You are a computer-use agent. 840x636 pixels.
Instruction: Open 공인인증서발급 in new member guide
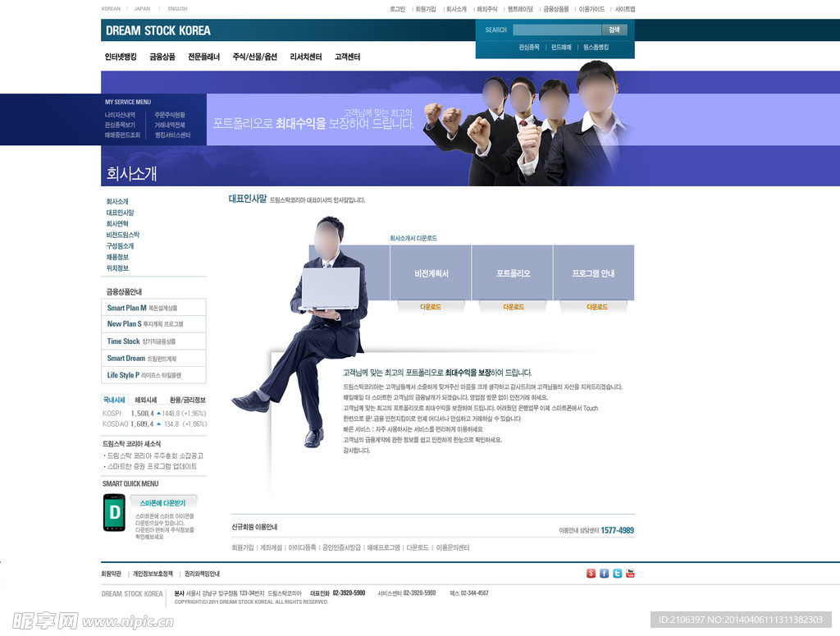click(x=341, y=547)
